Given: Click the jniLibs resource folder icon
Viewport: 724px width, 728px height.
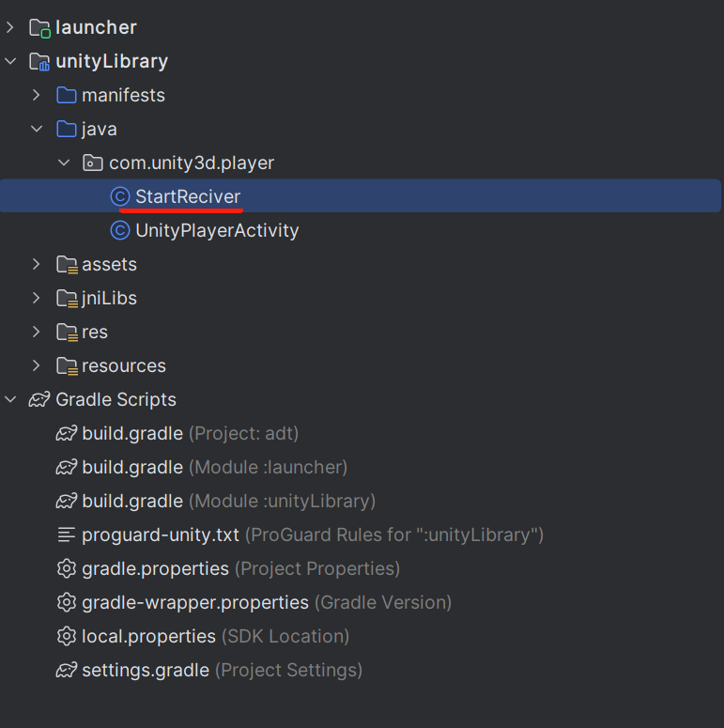Looking at the screenshot, I should [x=67, y=299].
